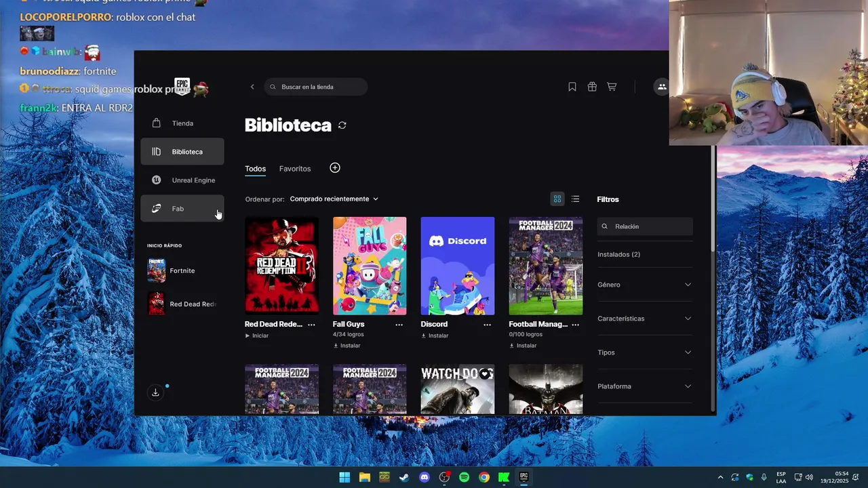868x488 pixels.
Task: Open File Explorer on taskbar
Action: [x=365, y=477]
